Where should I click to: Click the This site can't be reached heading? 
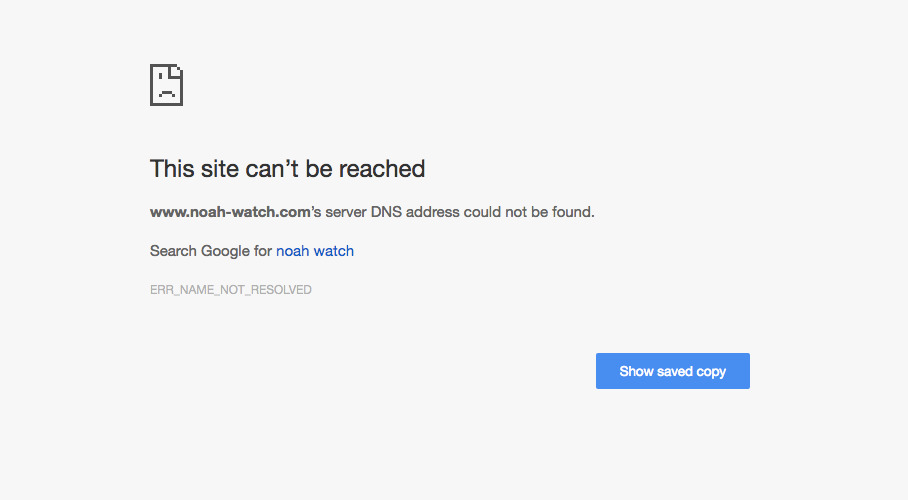287,169
